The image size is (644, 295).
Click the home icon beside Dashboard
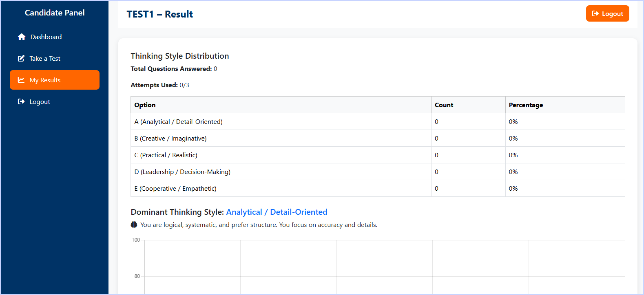point(22,37)
